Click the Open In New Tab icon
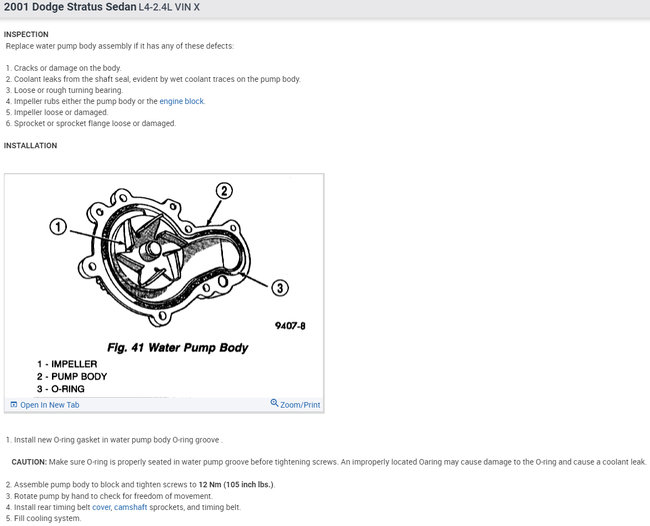Image resolution: width=650 pixels, height=526 pixels. pyautogui.click(x=14, y=405)
